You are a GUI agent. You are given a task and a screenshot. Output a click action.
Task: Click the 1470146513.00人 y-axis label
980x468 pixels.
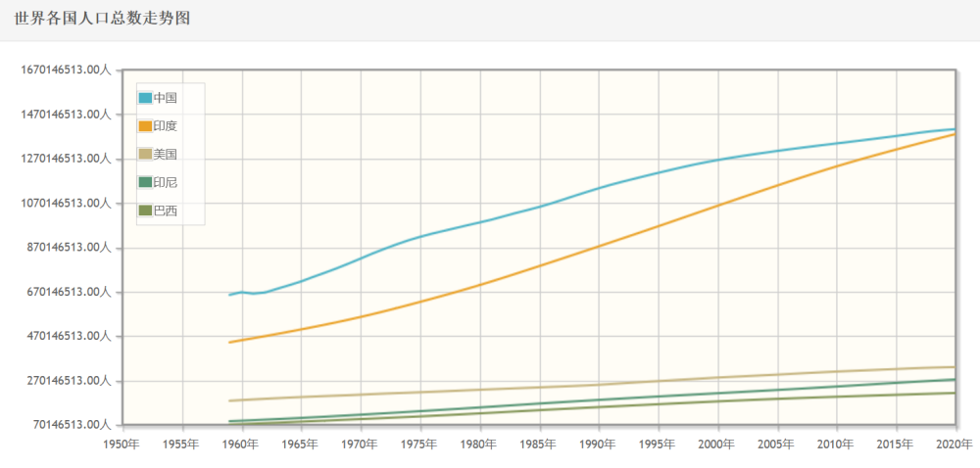tap(66, 115)
